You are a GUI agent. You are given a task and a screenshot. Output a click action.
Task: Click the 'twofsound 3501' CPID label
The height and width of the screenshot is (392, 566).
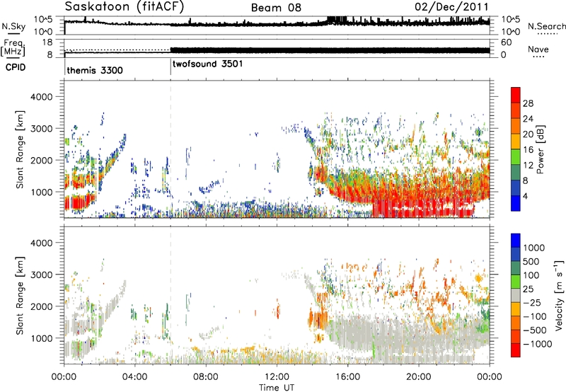coord(207,64)
